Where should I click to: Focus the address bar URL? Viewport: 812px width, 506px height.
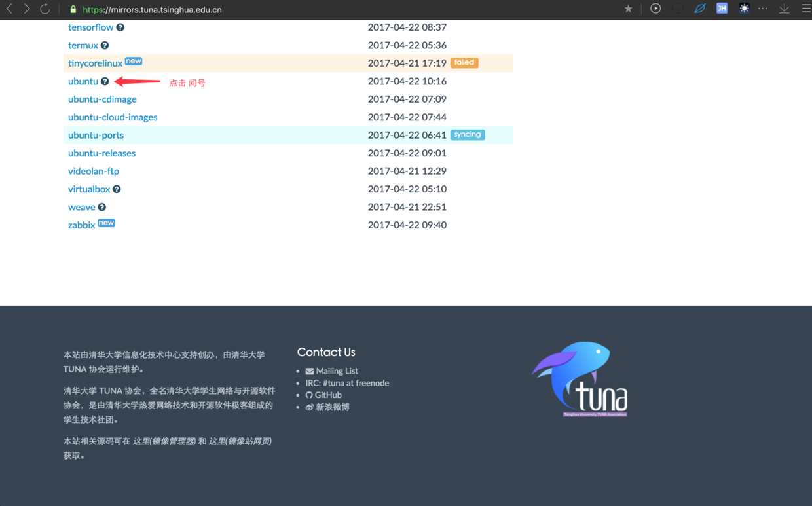[x=152, y=10]
